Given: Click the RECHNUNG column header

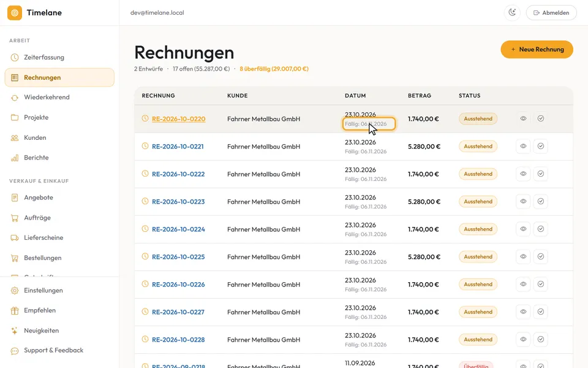Looking at the screenshot, I should (x=158, y=96).
